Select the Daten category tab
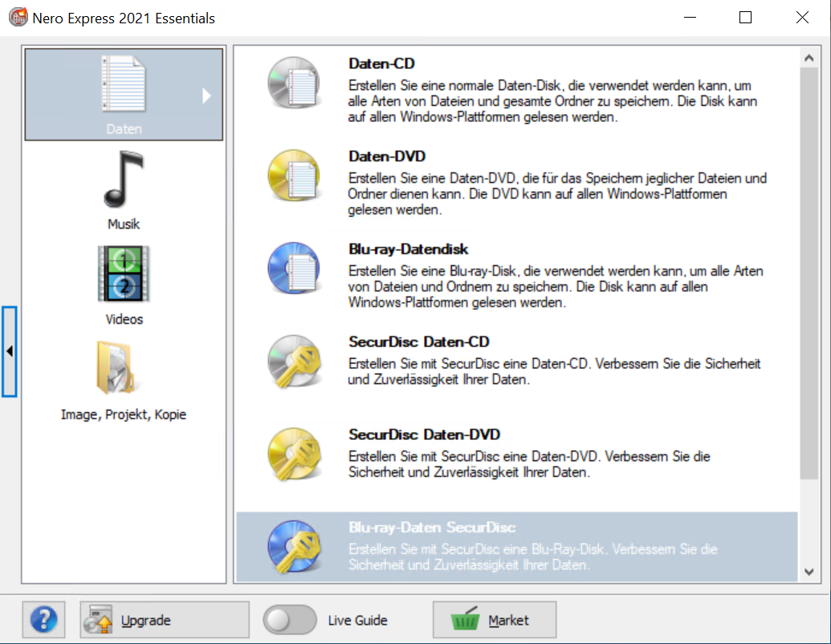The width and height of the screenshot is (831, 644). click(x=124, y=95)
